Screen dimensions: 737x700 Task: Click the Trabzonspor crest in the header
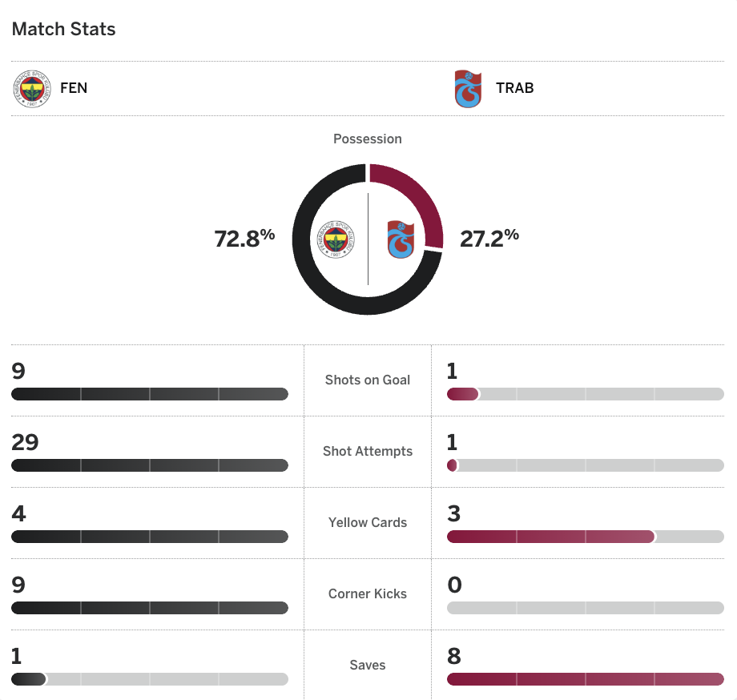point(468,88)
